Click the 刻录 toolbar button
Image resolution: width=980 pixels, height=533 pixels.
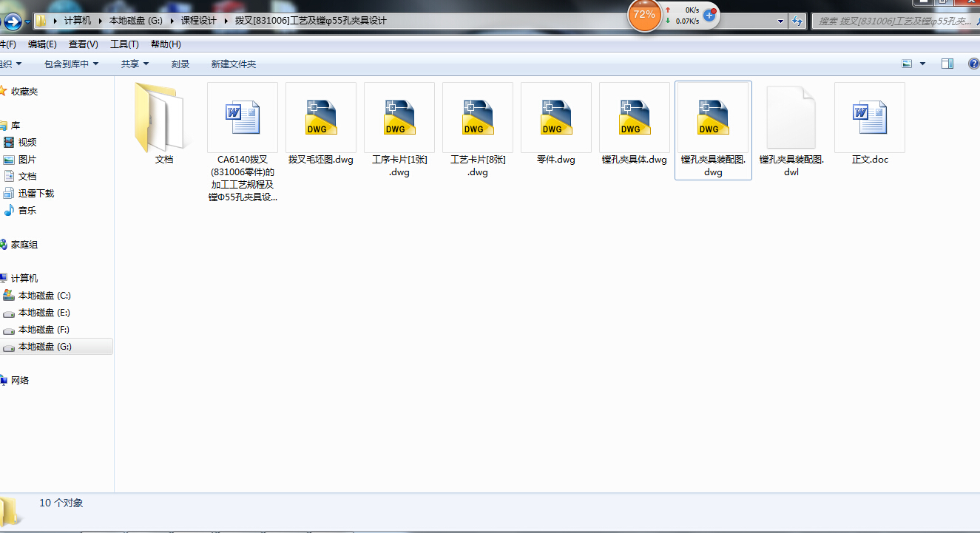tap(180, 64)
